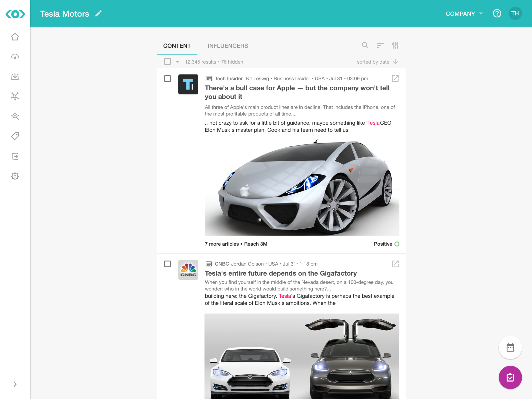Open the Tech Insider article in a new window
This screenshot has width=532, height=399.
pyautogui.click(x=395, y=78)
